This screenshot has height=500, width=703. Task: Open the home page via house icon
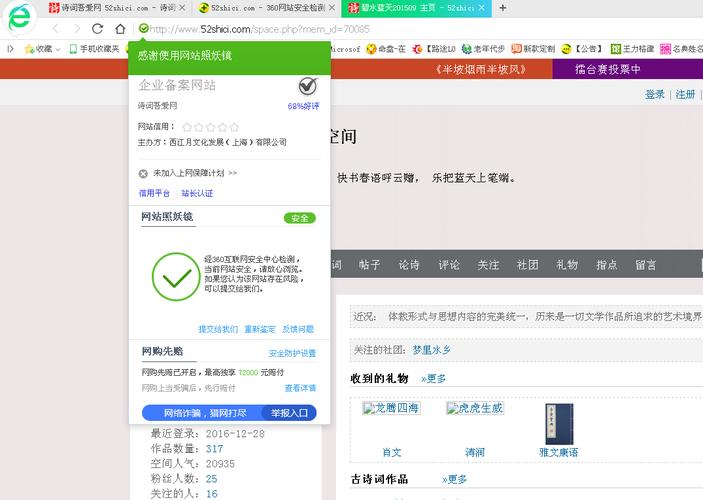pyautogui.click(x=120, y=29)
